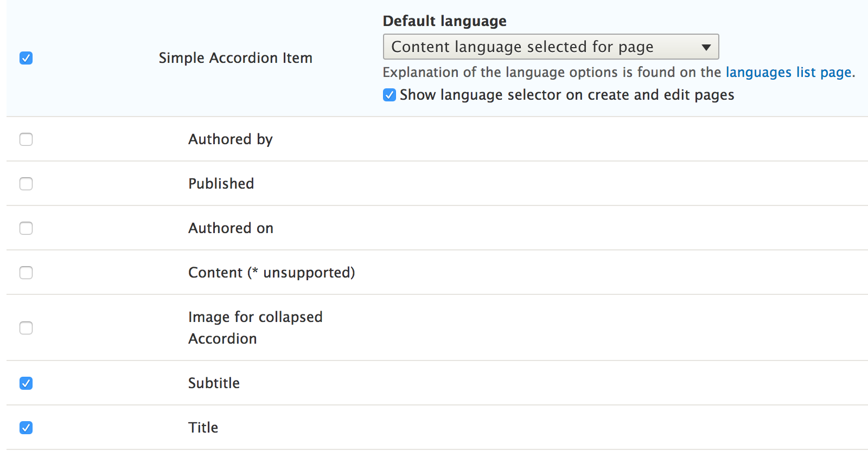Viewport: 868px width, 451px height.
Task: Click the Published label
Action: (x=221, y=184)
